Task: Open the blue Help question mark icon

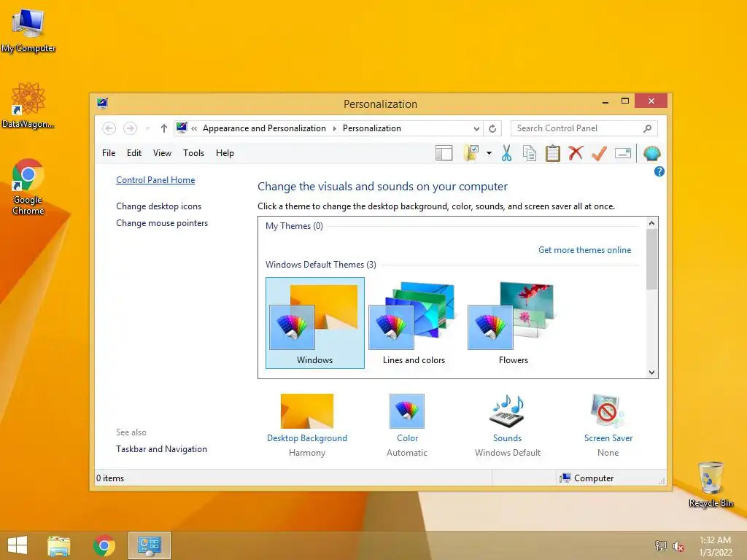Action: [659, 171]
